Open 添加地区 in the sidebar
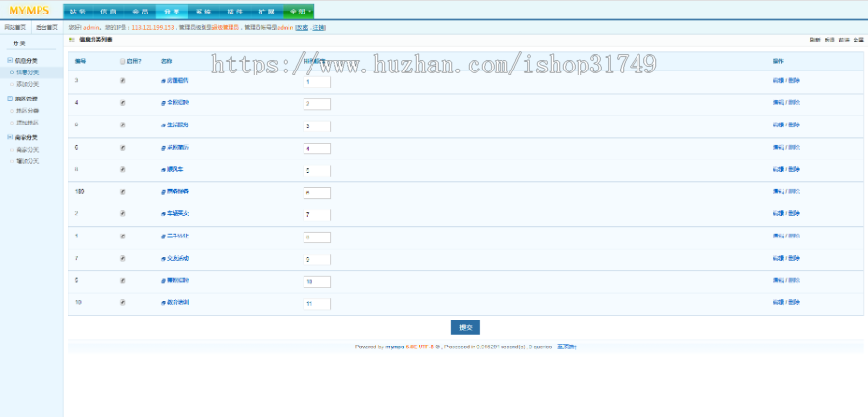Viewport: 868px width, 417px height. [28, 123]
